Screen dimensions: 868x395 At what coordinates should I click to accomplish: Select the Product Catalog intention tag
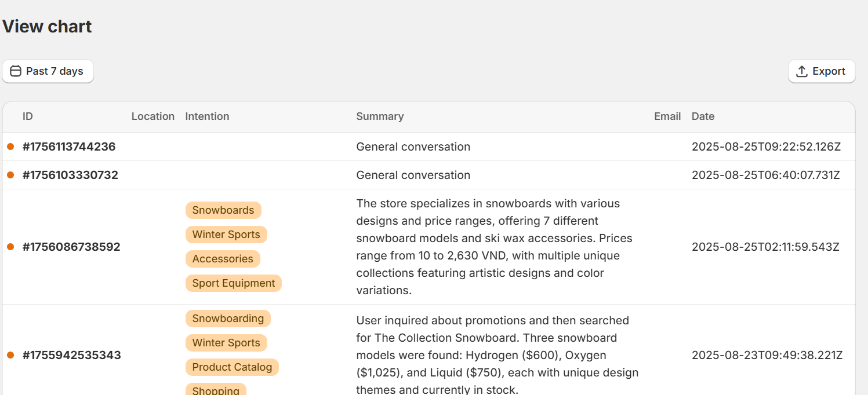click(232, 367)
